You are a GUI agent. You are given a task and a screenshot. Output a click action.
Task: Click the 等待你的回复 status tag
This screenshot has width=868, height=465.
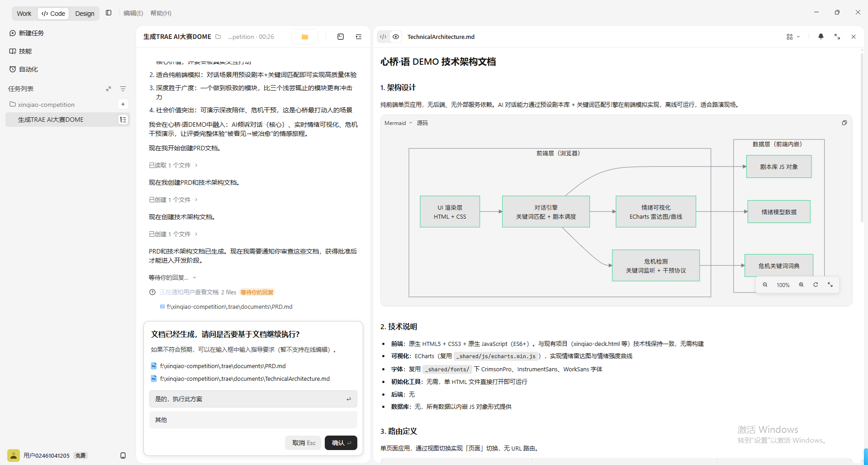[x=257, y=292]
